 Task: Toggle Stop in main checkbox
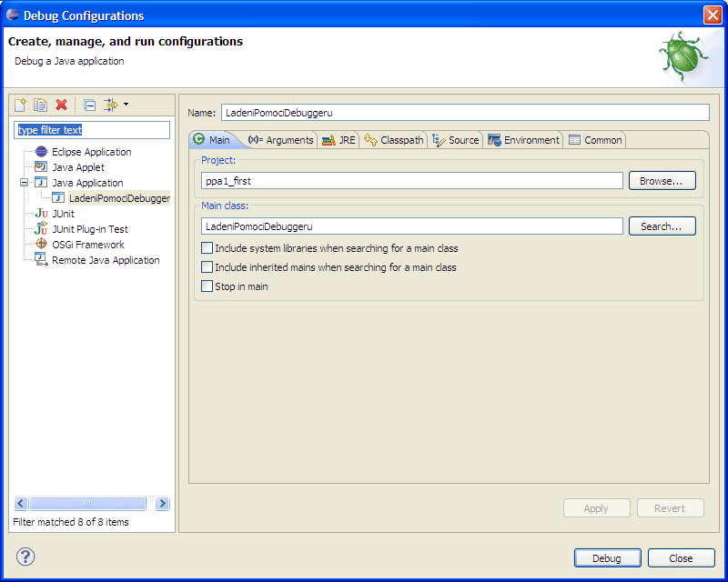click(207, 286)
